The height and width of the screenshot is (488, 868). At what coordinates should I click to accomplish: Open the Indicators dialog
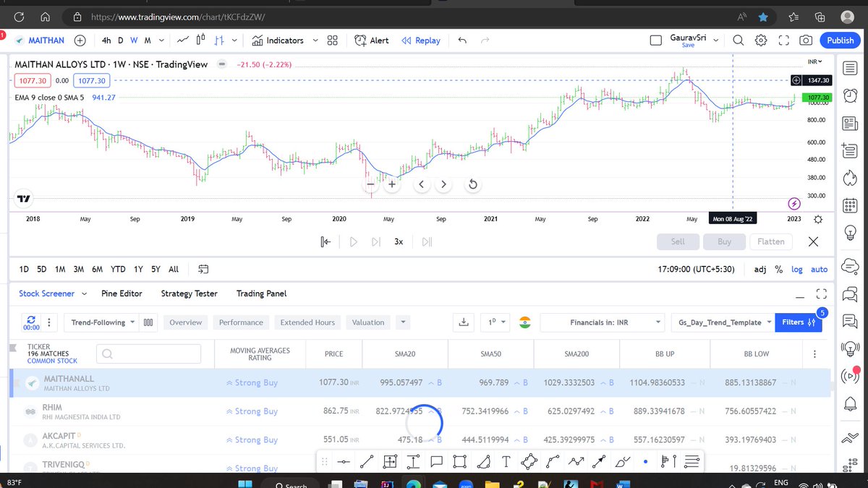[278, 40]
